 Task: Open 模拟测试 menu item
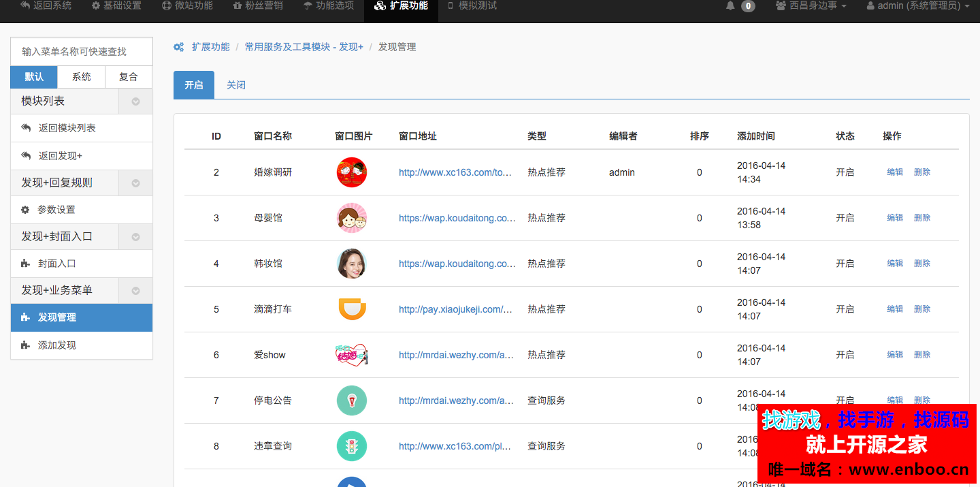(472, 5)
